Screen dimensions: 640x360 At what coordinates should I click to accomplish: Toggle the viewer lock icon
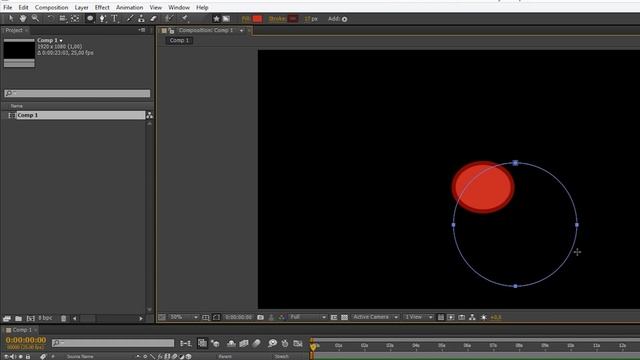click(171, 31)
